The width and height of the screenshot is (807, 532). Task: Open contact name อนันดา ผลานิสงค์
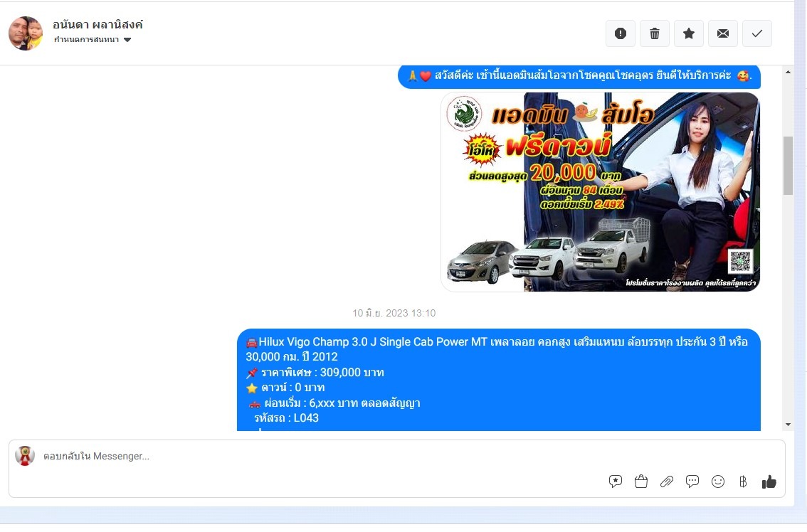(97, 24)
